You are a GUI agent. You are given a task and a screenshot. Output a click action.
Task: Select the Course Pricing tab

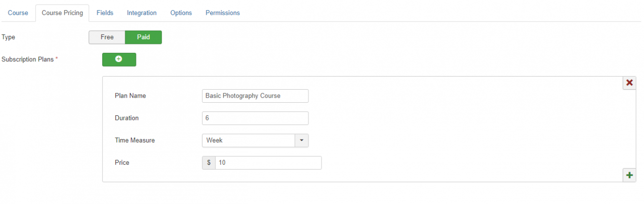pos(62,13)
